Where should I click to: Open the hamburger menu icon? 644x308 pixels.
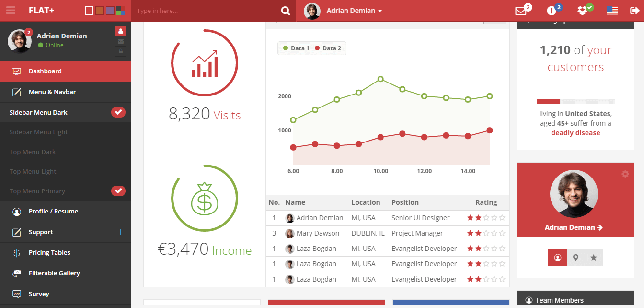point(11,10)
